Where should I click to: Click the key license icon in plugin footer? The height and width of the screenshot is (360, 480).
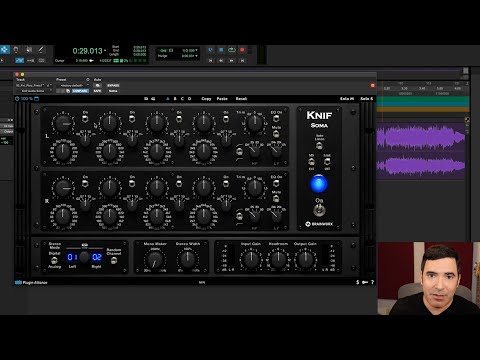pos(365,282)
